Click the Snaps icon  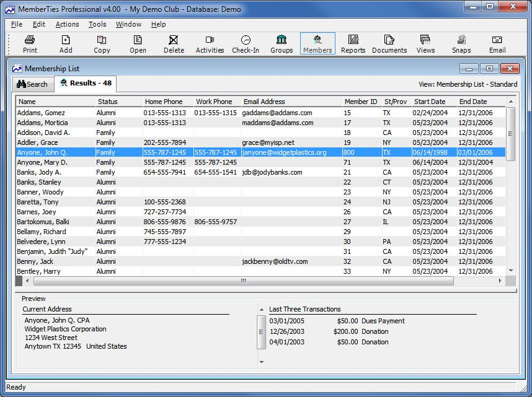point(461,43)
